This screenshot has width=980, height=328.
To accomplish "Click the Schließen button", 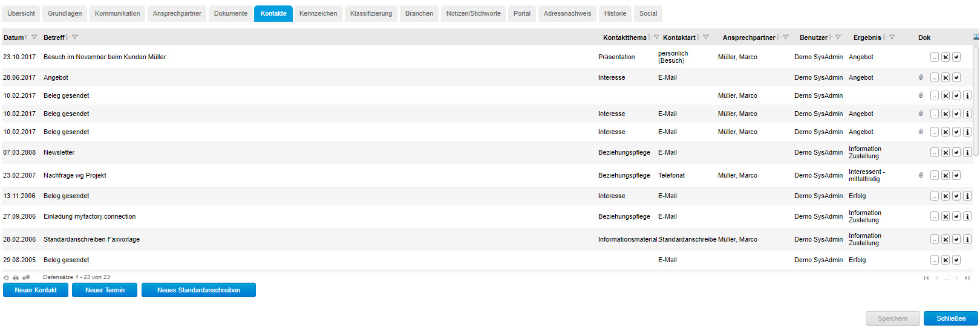I will tap(951, 318).
